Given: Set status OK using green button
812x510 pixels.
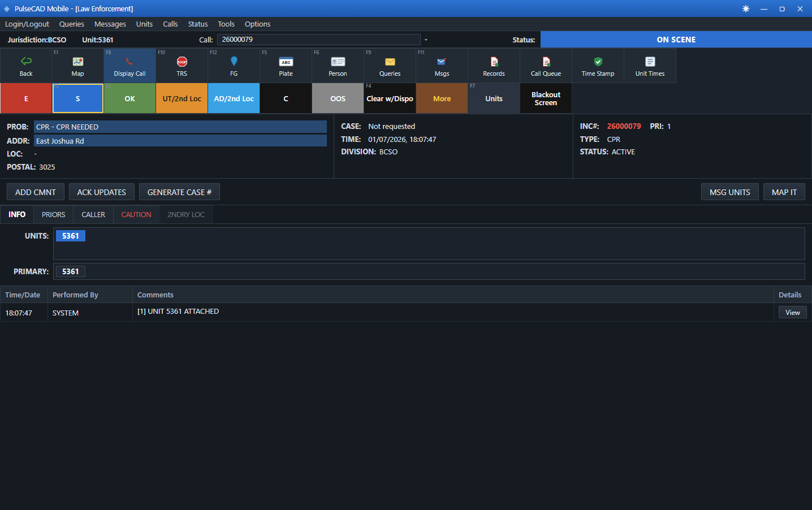Looking at the screenshot, I should [x=130, y=98].
